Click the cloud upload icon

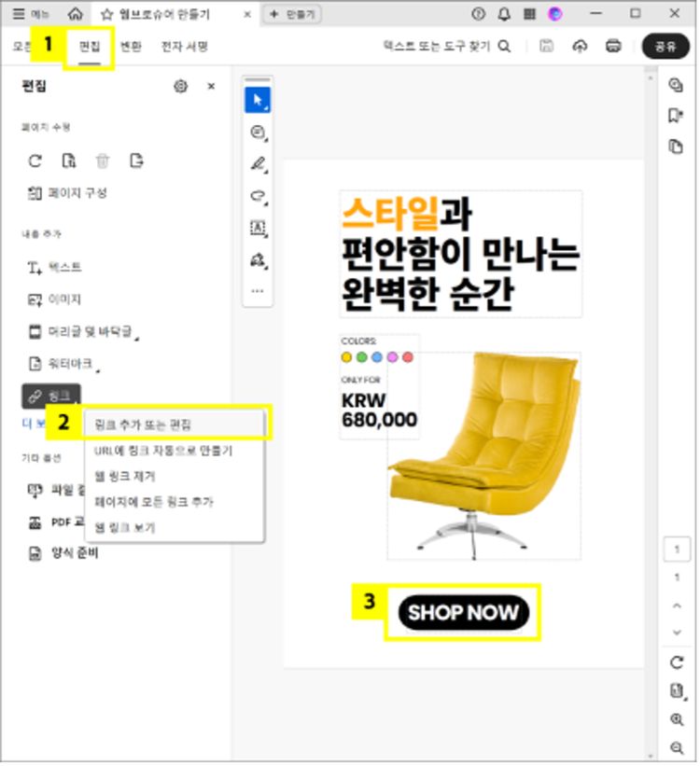click(580, 46)
